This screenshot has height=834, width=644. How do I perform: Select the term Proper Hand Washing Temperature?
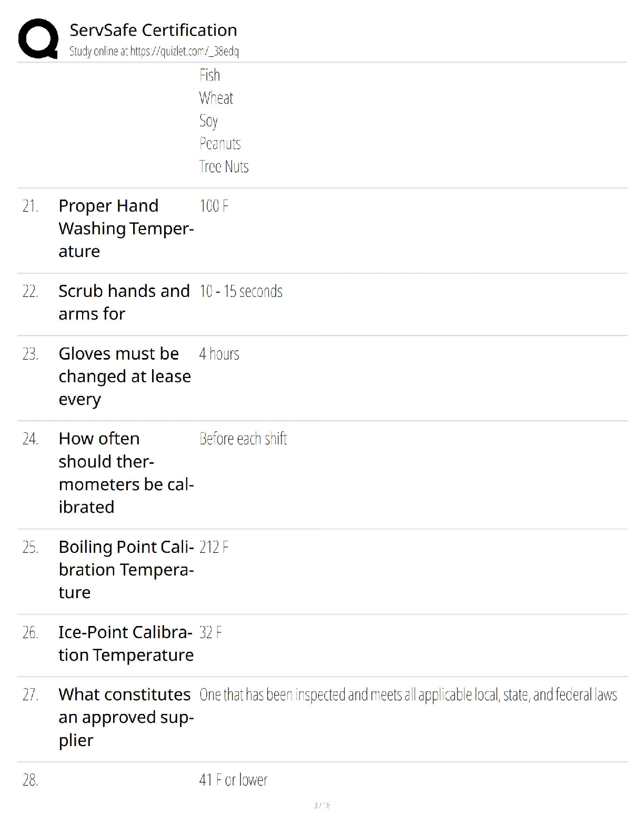126,229
